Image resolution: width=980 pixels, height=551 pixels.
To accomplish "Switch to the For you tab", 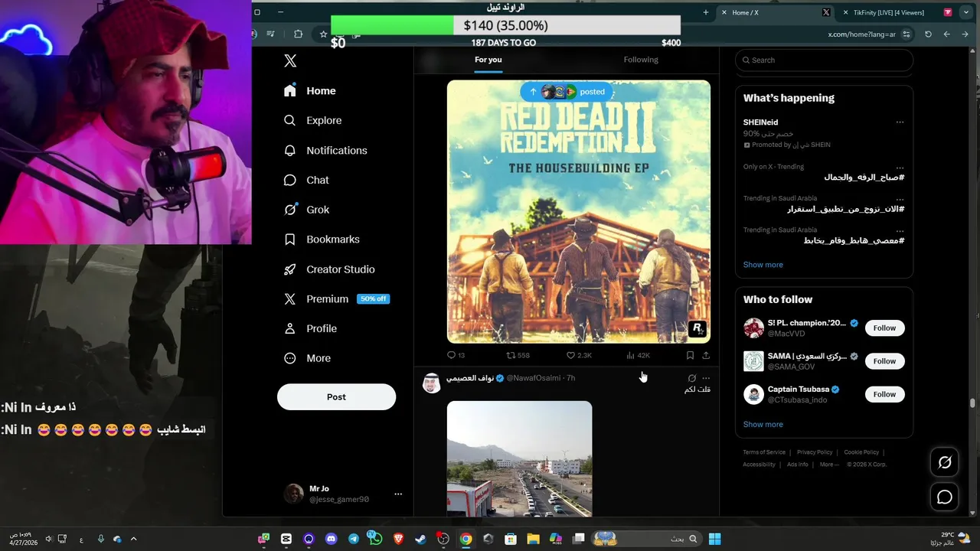I will click(488, 60).
